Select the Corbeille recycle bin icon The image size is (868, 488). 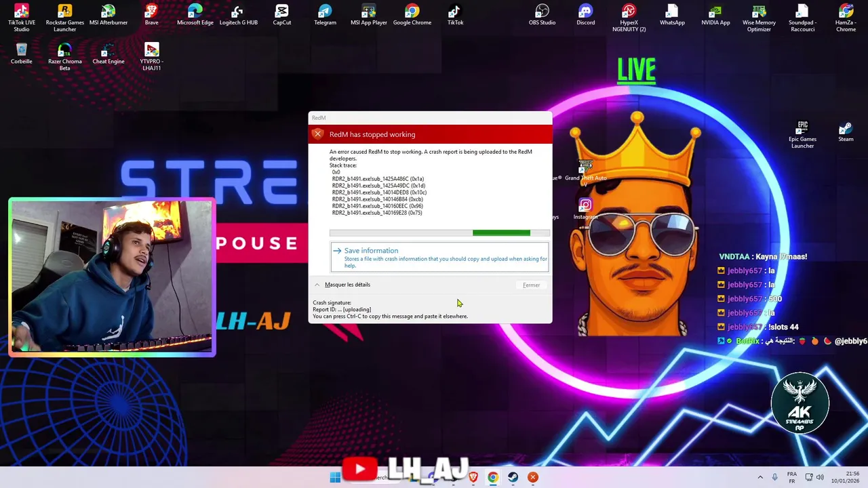pos(22,54)
